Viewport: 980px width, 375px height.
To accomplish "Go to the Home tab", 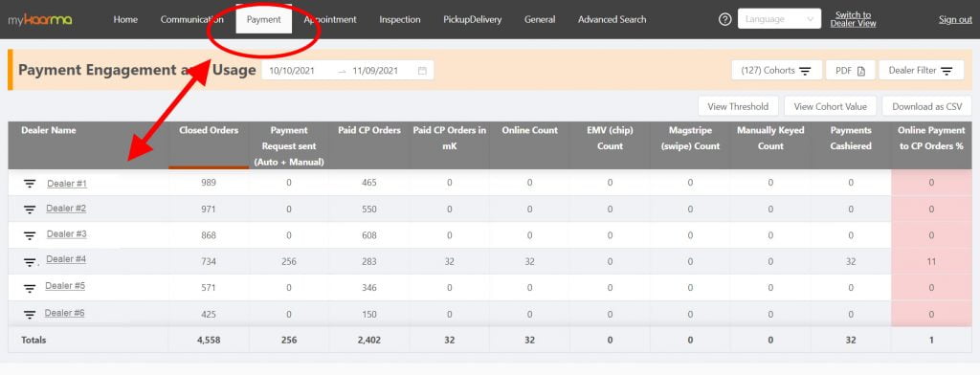I will click(125, 19).
